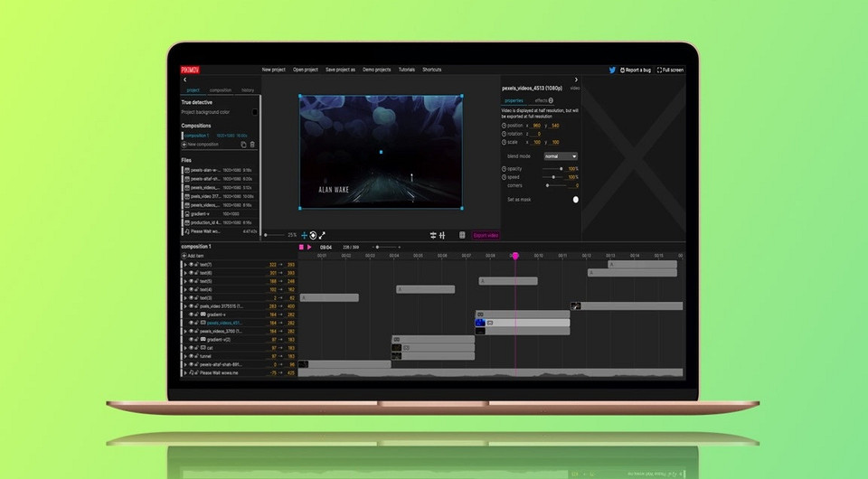The image size is (868, 479).
Task: Toggle visibility eye of gradient-v layer
Action: (192, 315)
